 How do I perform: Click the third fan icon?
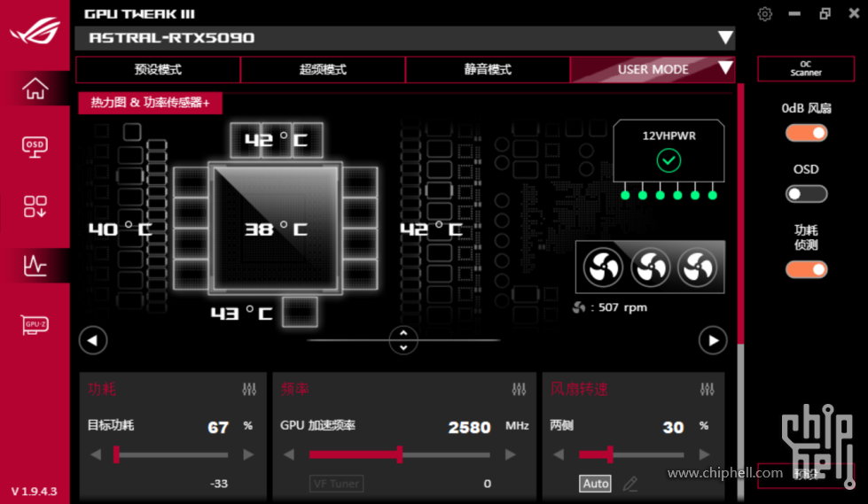(698, 268)
